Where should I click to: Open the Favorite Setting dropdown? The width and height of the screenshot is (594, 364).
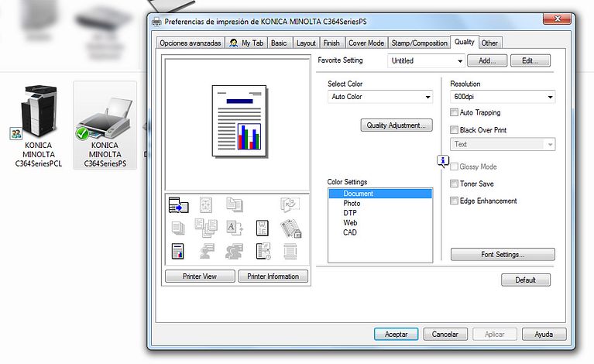tap(426, 60)
